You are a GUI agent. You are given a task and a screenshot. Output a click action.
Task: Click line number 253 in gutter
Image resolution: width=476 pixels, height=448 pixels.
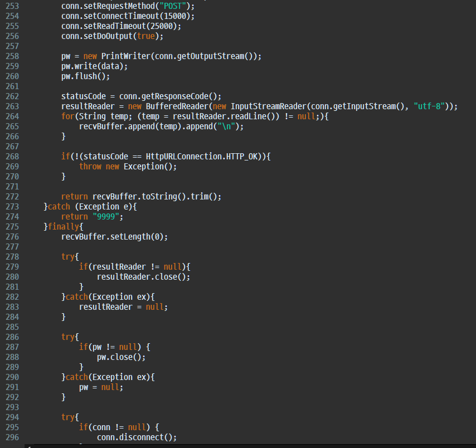pyautogui.click(x=12, y=6)
